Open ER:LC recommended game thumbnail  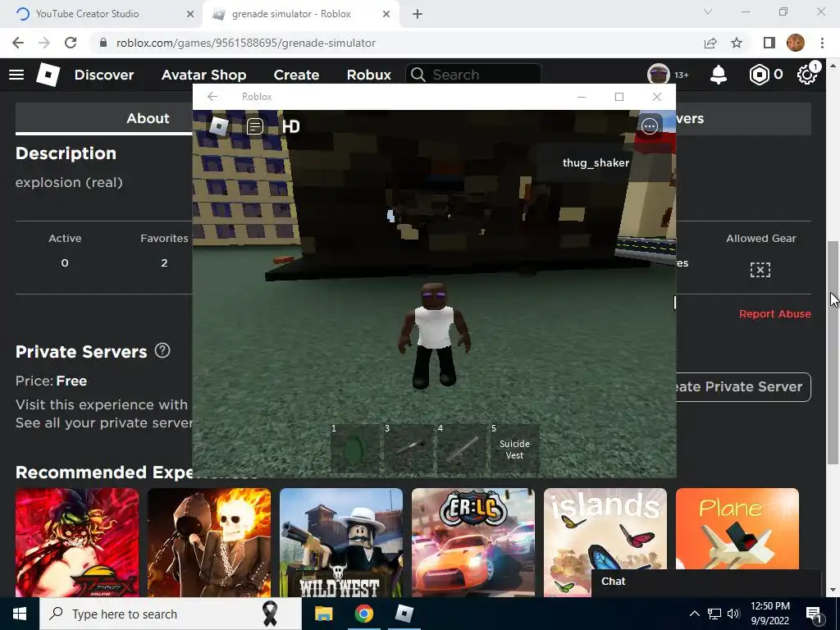[473, 542]
